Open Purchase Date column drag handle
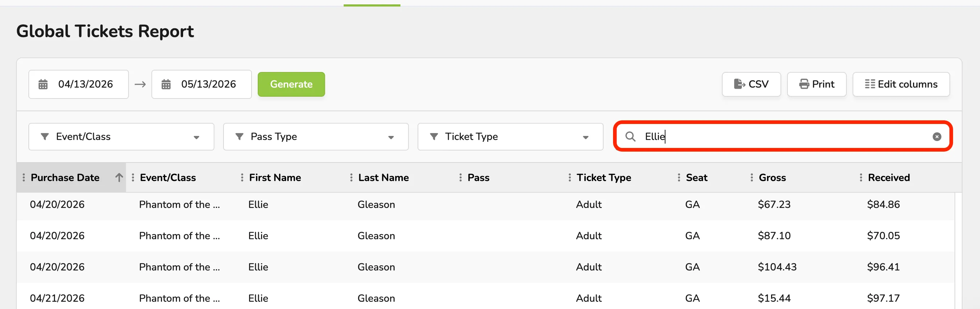The width and height of the screenshot is (980, 309). 24,177
